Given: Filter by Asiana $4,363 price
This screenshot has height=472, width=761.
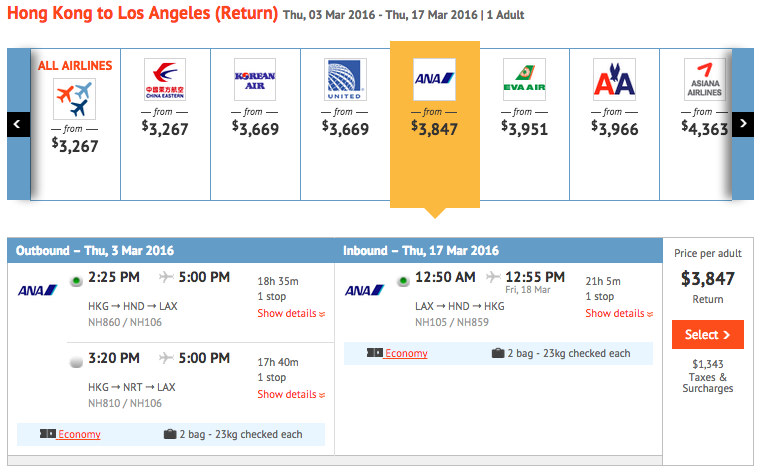Looking at the screenshot, I should point(705,129).
